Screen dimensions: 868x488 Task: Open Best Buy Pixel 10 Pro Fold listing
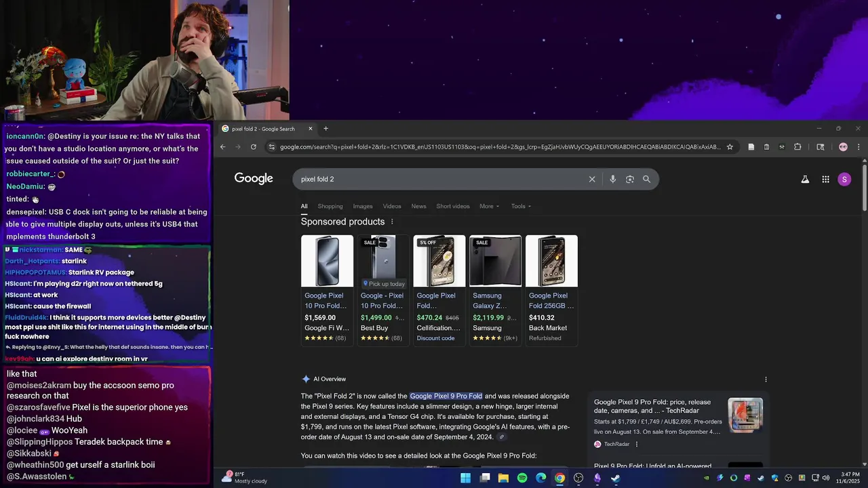click(x=383, y=290)
